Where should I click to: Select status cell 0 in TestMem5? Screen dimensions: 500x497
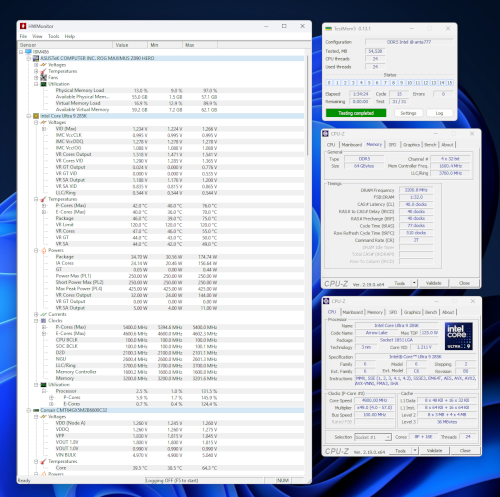pyautogui.click(x=329, y=83)
